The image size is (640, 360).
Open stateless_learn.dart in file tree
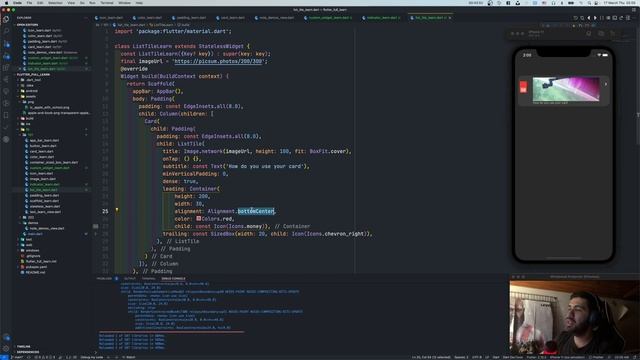45,207
